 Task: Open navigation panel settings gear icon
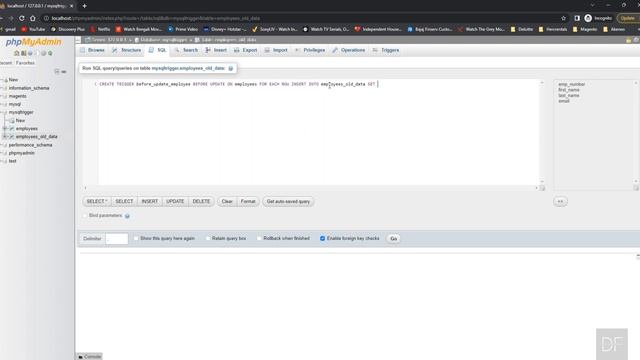pos(43,53)
